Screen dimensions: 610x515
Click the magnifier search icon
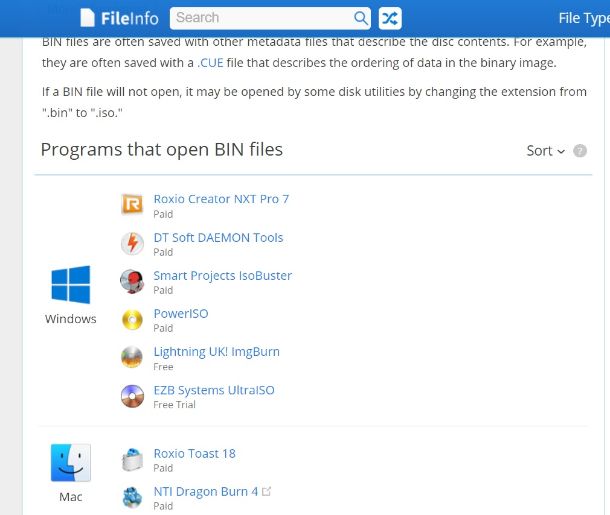(x=361, y=18)
